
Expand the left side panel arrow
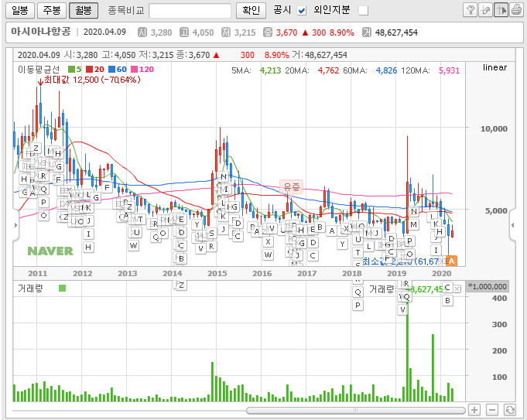point(15,225)
